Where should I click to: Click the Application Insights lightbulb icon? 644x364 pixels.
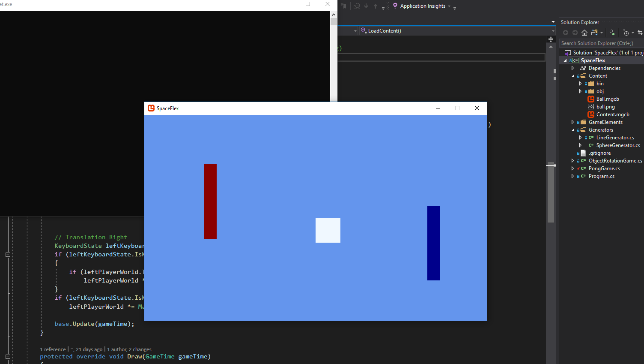tap(395, 6)
